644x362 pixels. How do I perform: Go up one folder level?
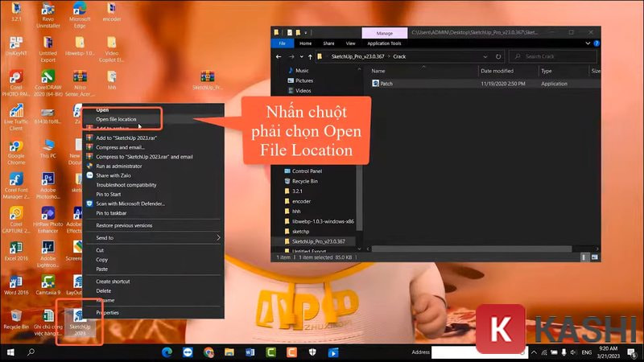(310, 56)
